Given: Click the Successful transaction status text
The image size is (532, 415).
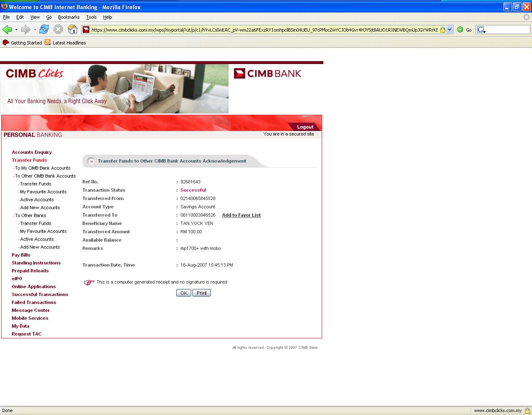Looking at the screenshot, I should (193, 190).
